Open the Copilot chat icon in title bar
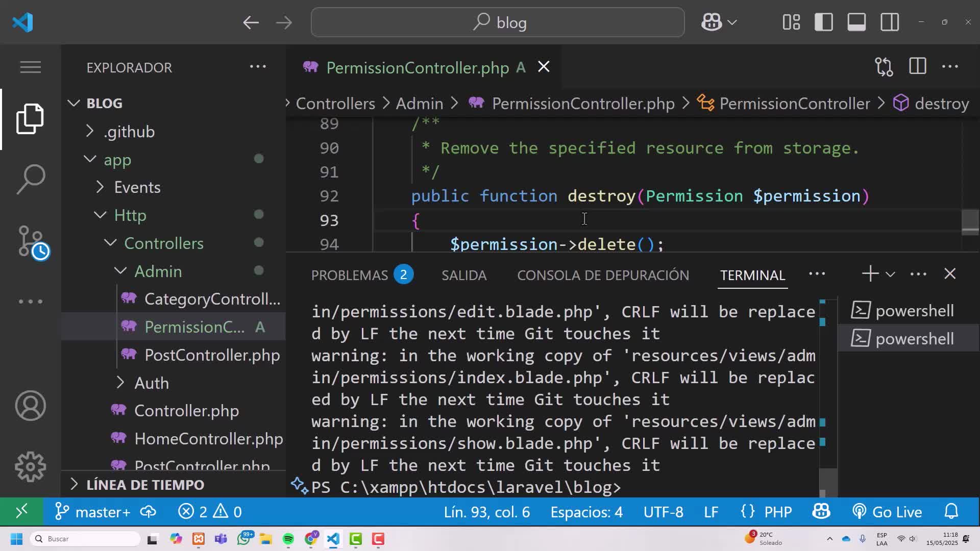980x551 pixels. point(712,22)
